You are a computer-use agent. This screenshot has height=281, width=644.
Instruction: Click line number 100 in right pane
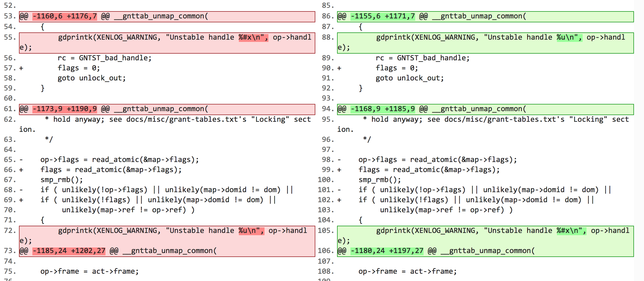point(325,180)
